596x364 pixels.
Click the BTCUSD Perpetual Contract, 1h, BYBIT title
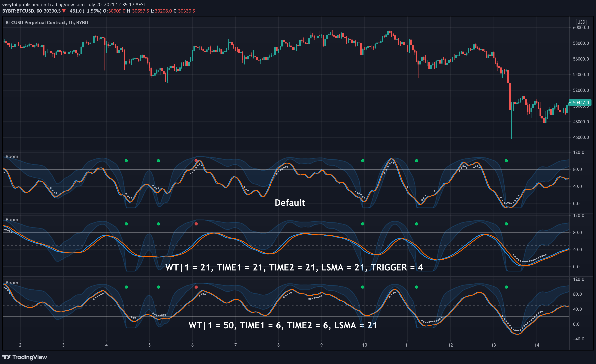click(x=47, y=22)
